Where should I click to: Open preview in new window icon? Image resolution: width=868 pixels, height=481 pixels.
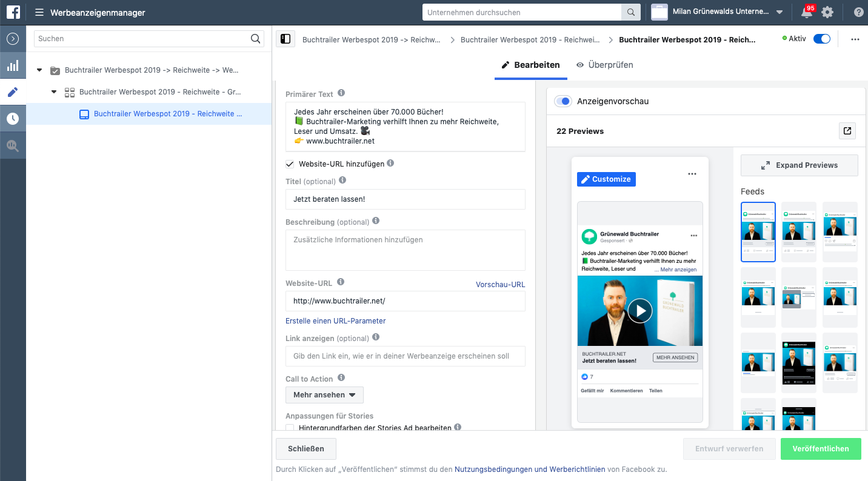tap(847, 131)
